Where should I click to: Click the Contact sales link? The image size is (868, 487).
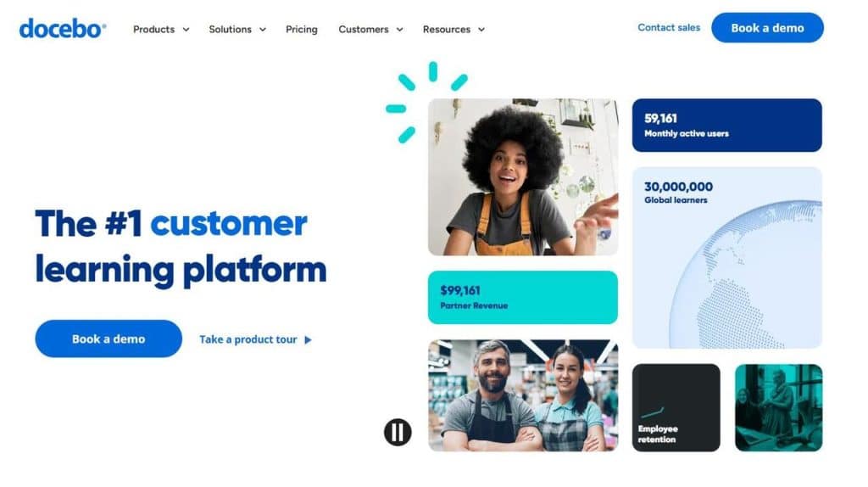[x=669, y=27]
